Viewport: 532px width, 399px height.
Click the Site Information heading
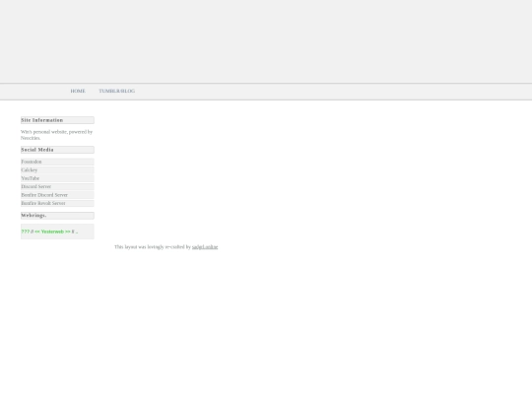click(x=57, y=120)
